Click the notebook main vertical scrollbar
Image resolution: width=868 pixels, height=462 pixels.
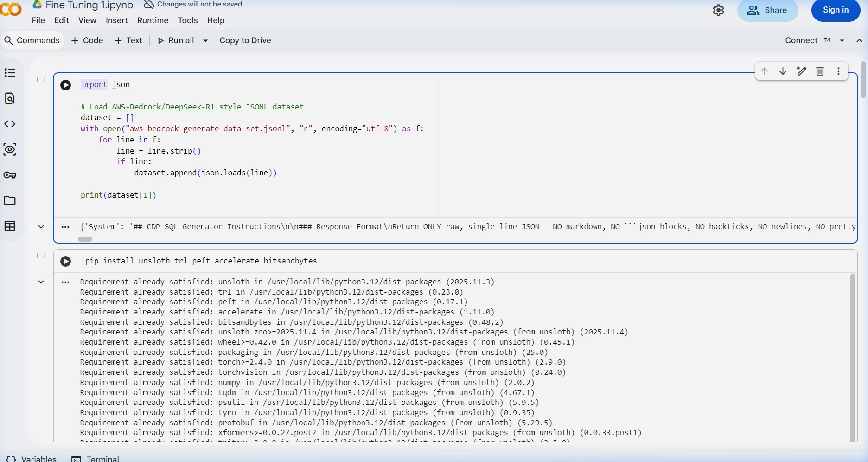coord(863,80)
